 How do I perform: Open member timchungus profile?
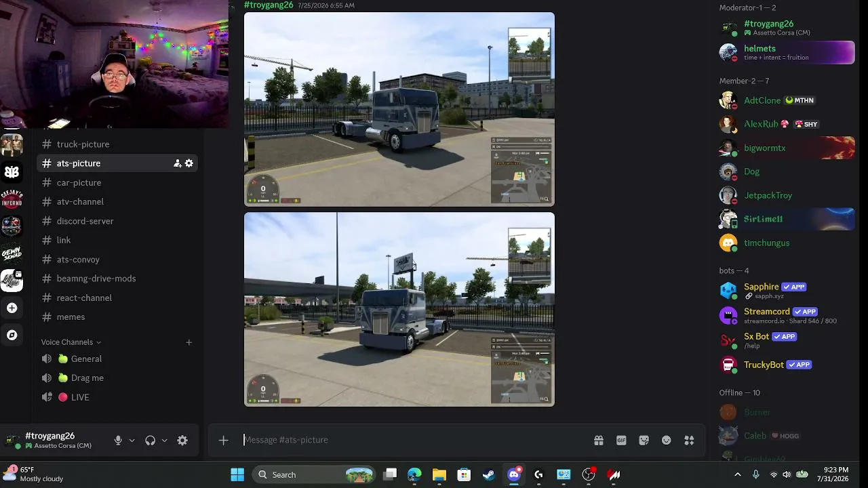pyautogui.click(x=787, y=243)
